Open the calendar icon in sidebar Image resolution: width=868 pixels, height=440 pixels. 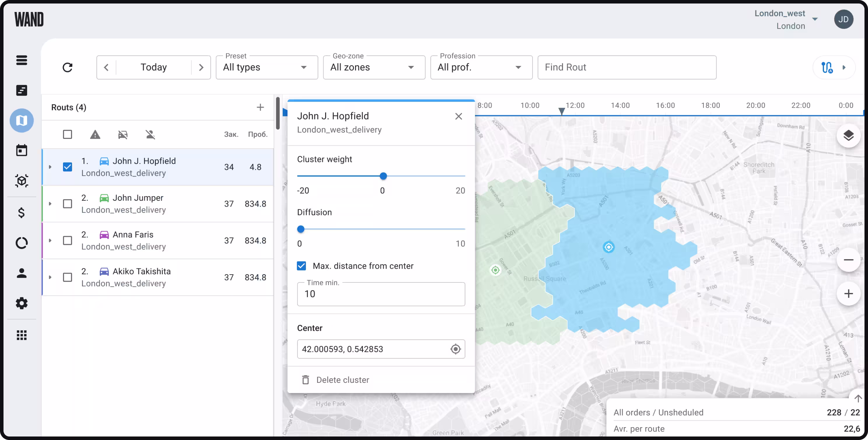pyautogui.click(x=22, y=150)
